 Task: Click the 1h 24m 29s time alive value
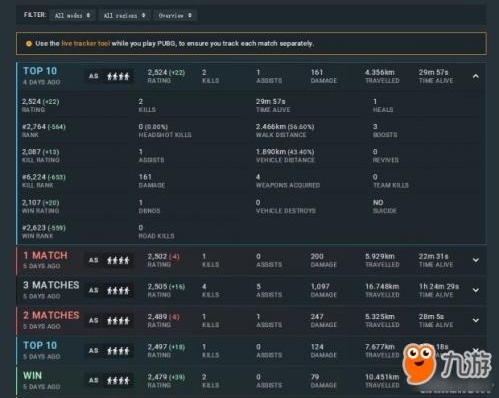[x=439, y=287]
